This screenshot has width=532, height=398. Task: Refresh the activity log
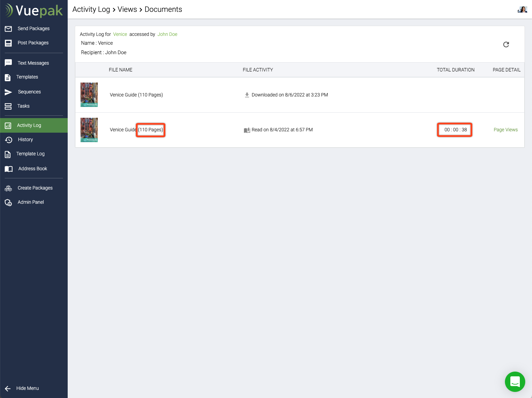pos(506,45)
